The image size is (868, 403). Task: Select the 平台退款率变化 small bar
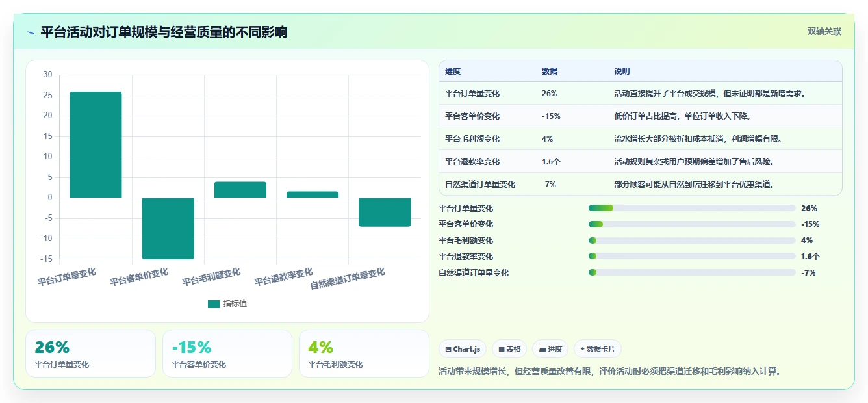[312, 194]
